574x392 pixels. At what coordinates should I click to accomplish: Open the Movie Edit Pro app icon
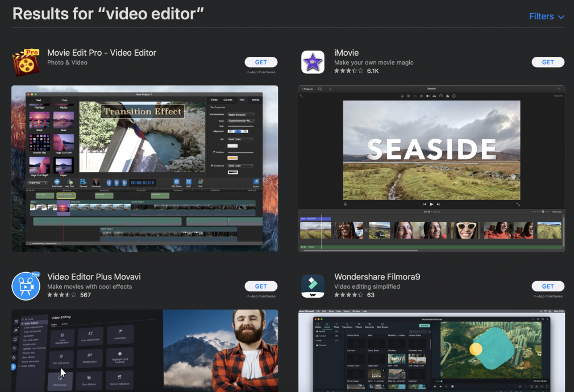coord(26,62)
